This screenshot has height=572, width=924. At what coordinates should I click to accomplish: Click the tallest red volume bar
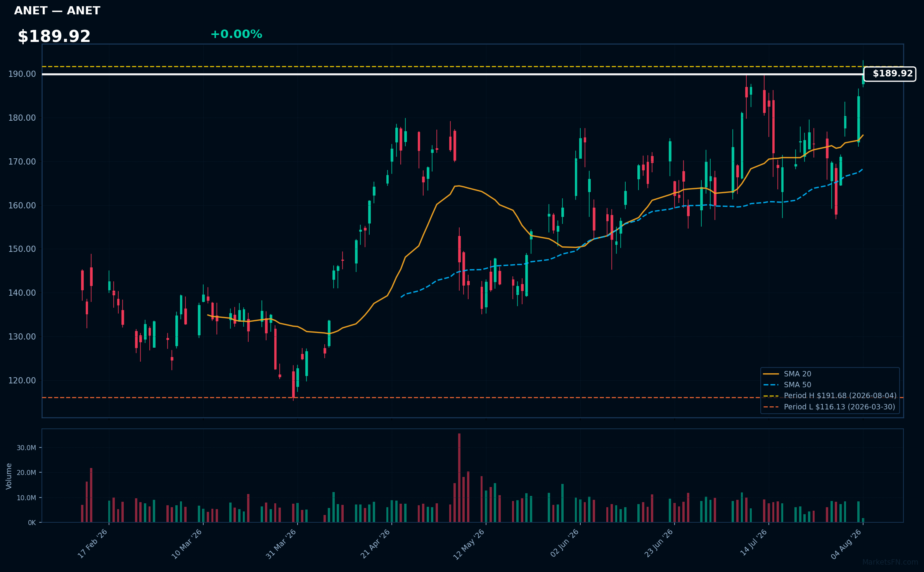[459, 478]
